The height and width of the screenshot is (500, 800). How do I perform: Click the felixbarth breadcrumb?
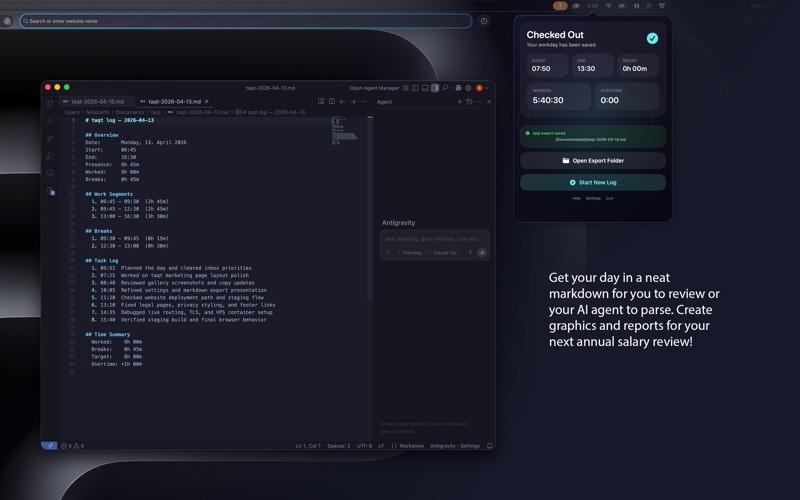tap(97, 112)
